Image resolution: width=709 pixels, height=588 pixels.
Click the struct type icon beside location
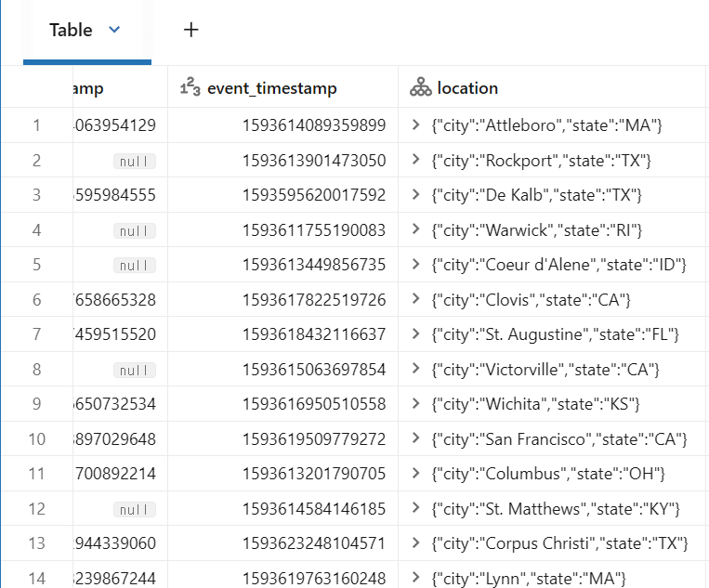[420, 88]
